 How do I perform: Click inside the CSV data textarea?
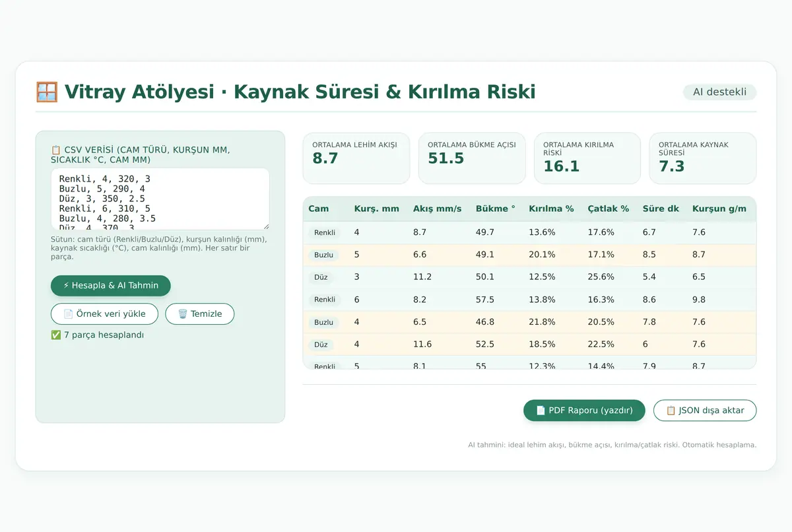click(x=160, y=199)
